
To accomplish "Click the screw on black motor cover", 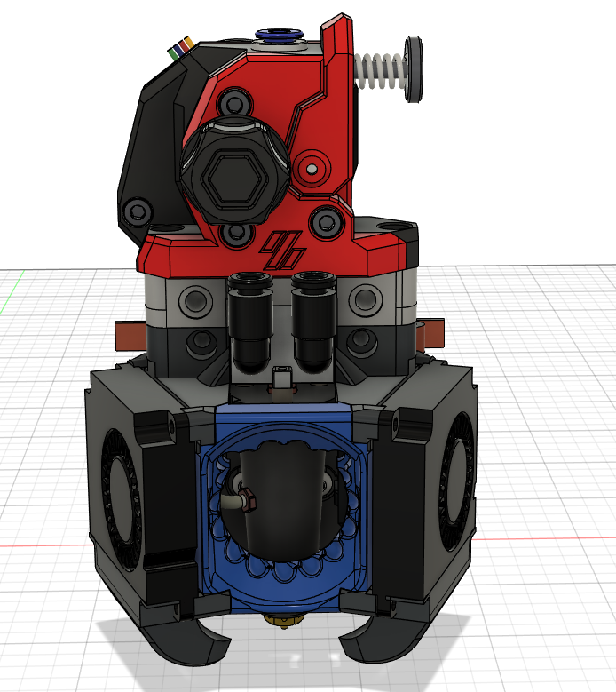I will (x=138, y=211).
